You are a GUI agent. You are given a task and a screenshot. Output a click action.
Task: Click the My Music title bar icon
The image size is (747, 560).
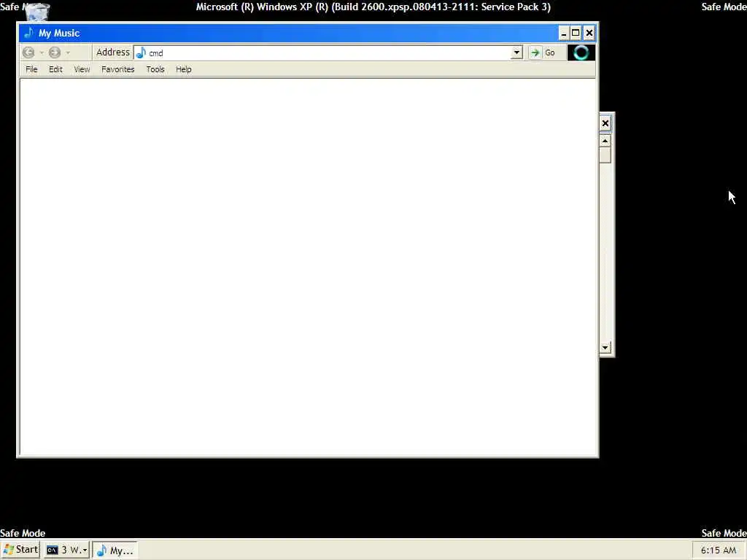click(x=28, y=33)
